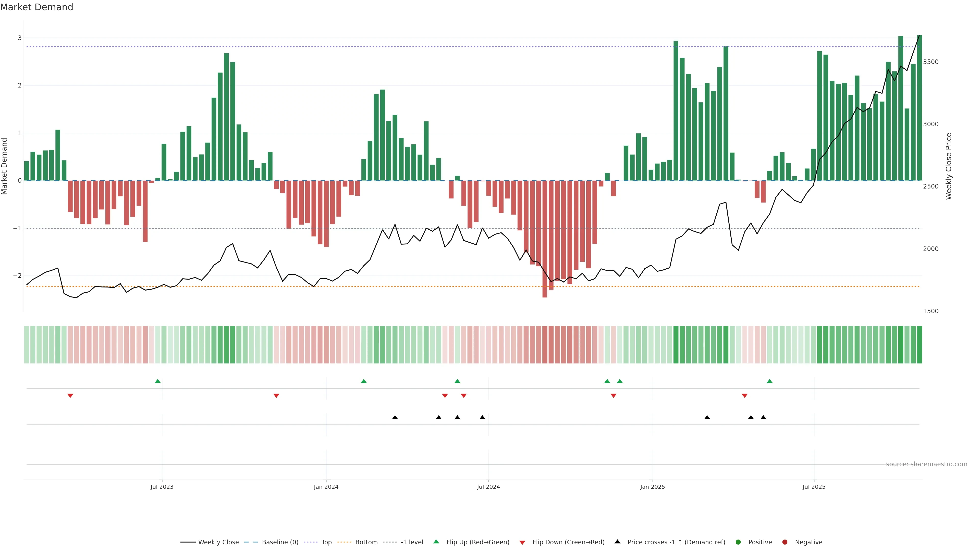Click the rightmost dark green heatmap cell
Viewport: 980px width, 551px height.
pos(919,345)
